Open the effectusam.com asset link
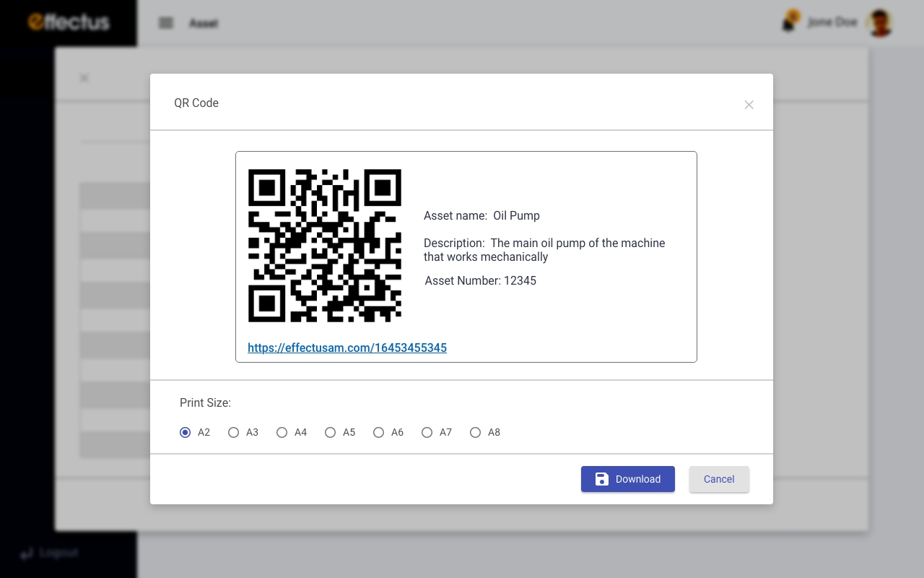 [x=347, y=348]
